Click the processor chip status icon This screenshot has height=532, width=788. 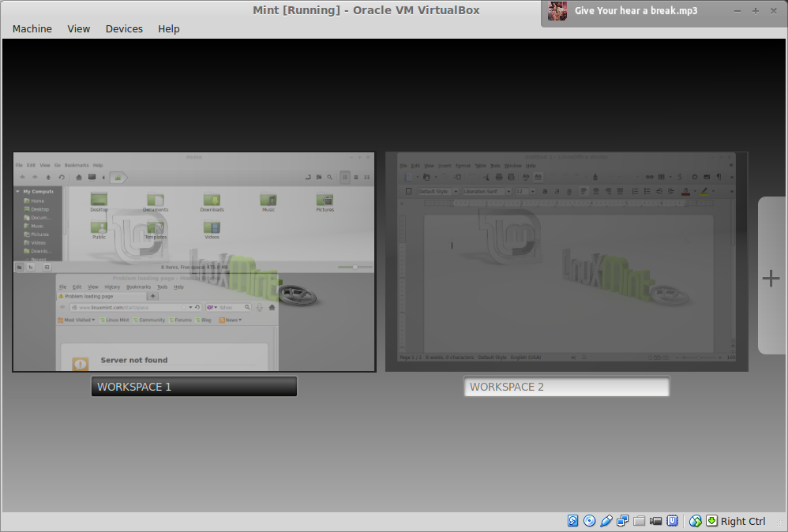673,521
